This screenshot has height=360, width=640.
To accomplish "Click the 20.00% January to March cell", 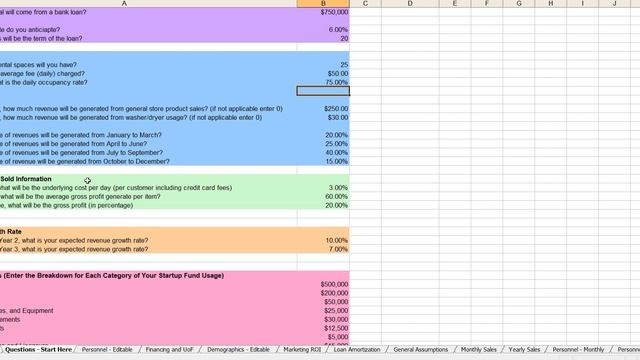I will [x=323, y=135].
